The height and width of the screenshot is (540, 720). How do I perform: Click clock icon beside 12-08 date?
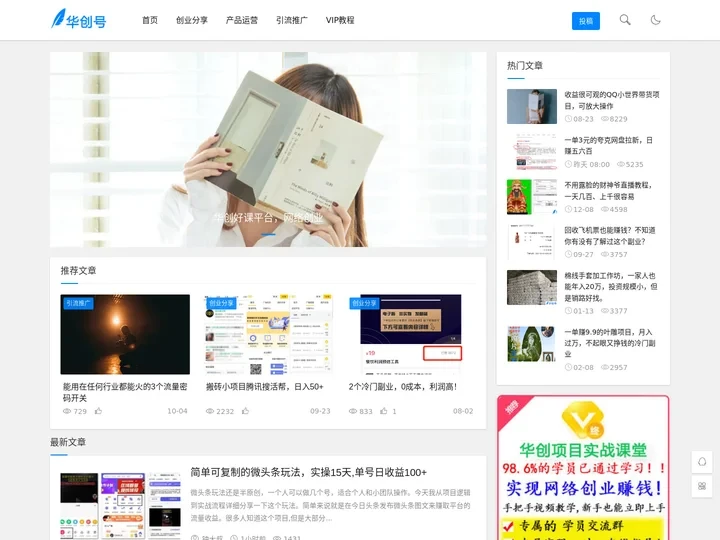[568, 209]
